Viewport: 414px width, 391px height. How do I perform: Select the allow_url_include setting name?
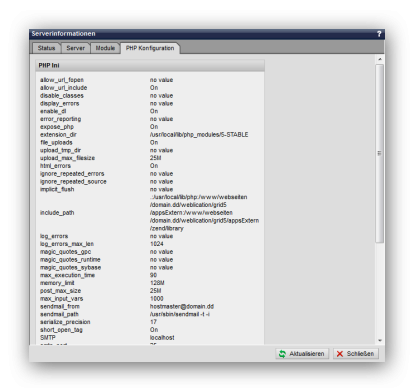click(x=64, y=88)
